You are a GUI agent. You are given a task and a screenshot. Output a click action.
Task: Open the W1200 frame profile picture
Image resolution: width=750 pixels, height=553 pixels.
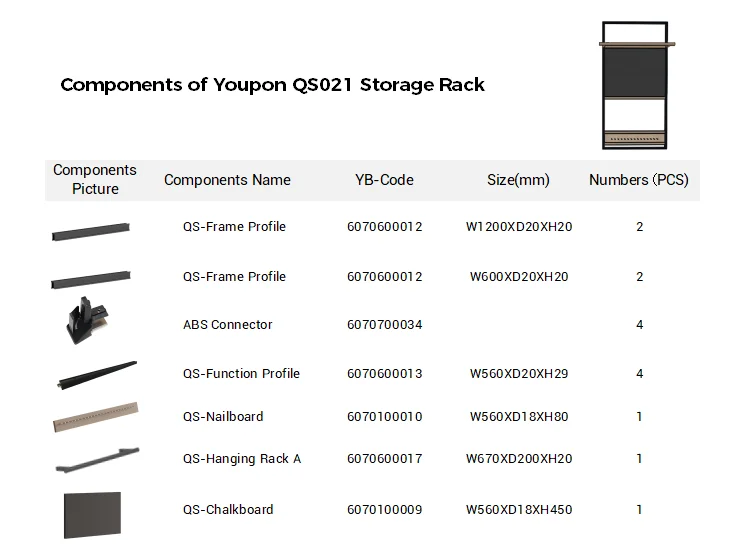click(x=90, y=232)
